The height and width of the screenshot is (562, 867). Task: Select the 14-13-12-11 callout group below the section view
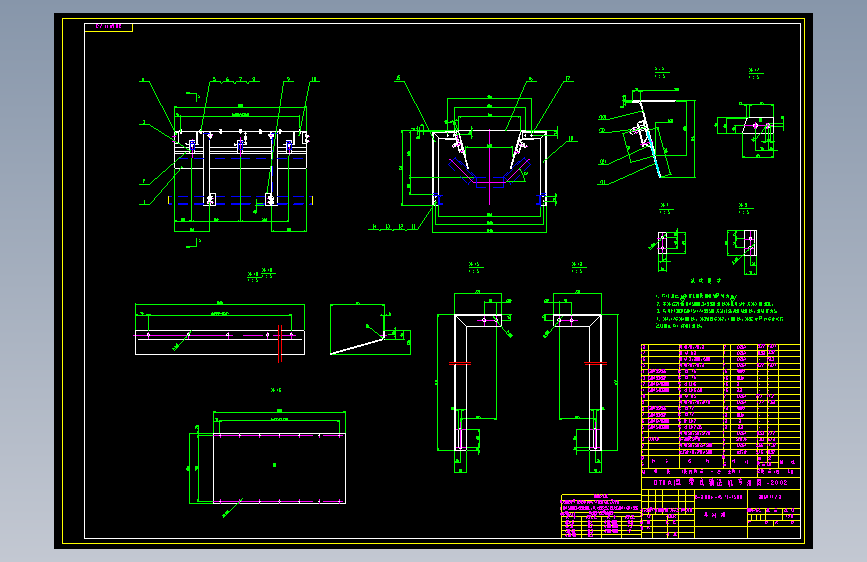(x=394, y=227)
